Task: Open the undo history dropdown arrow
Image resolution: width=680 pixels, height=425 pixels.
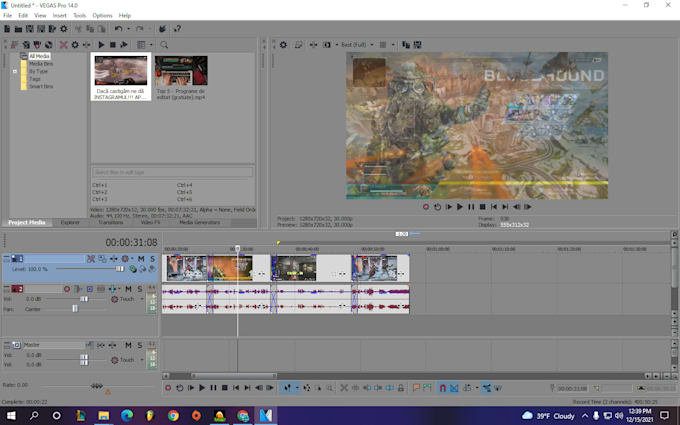Action: click(x=128, y=29)
